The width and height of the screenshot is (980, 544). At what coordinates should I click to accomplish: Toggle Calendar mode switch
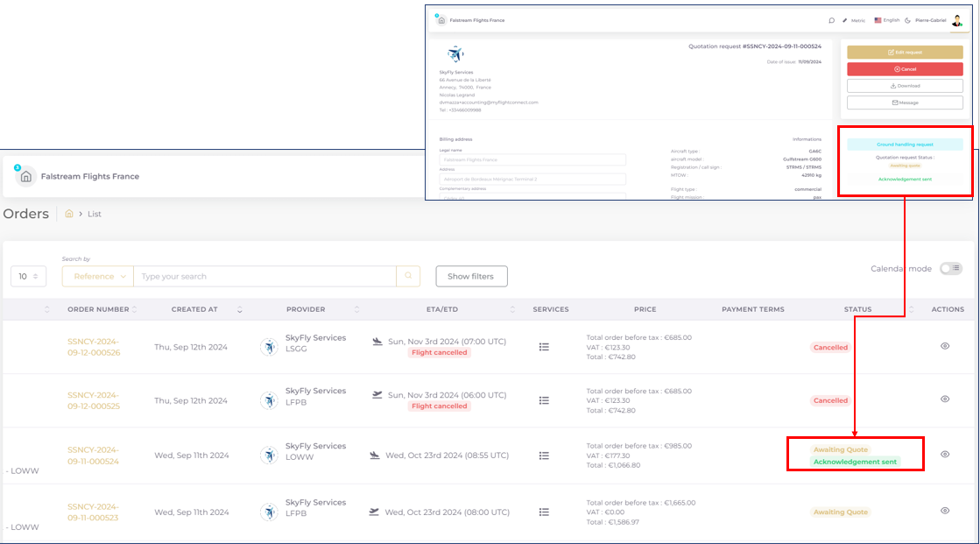pyautogui.click(x=950, y=268)
